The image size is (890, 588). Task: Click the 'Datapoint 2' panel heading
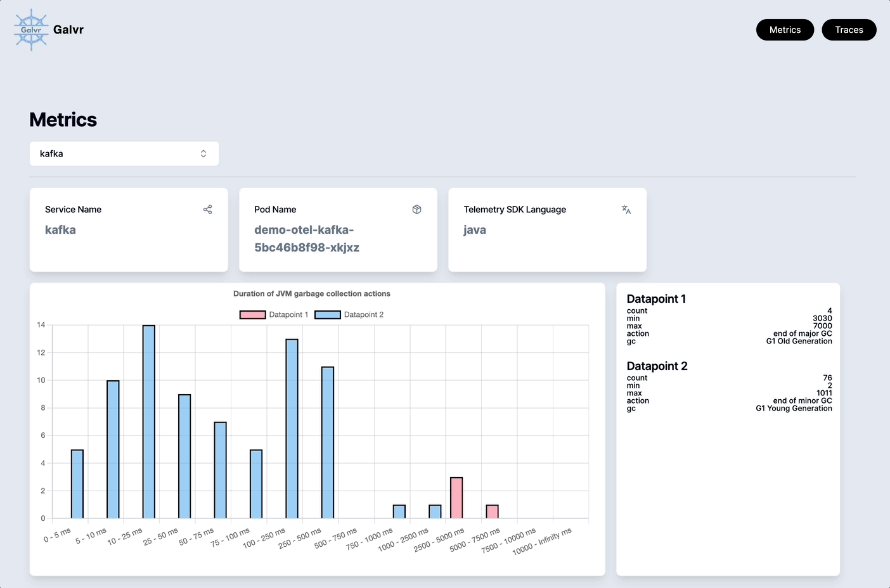coord(657,366)
